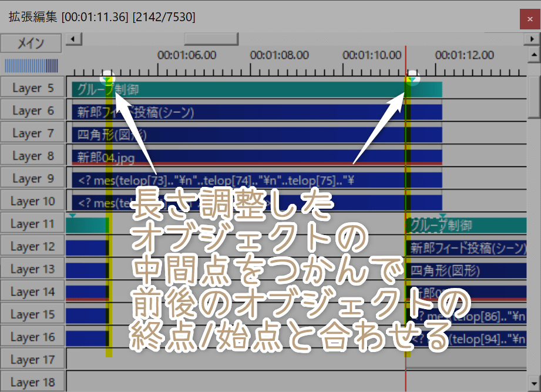Toggle Layer 18 on or off
This screenshot has height=392, width=541.
pos(32,381)
